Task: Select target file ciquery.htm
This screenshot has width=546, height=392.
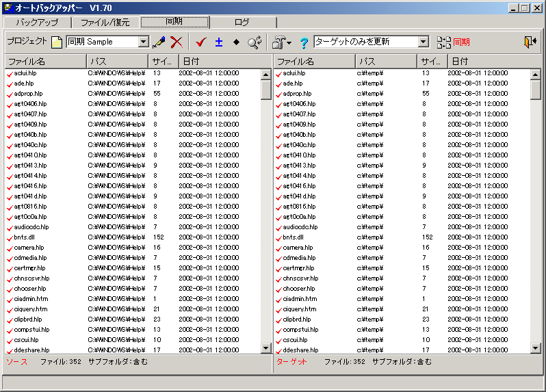Action: click(300, 309)
